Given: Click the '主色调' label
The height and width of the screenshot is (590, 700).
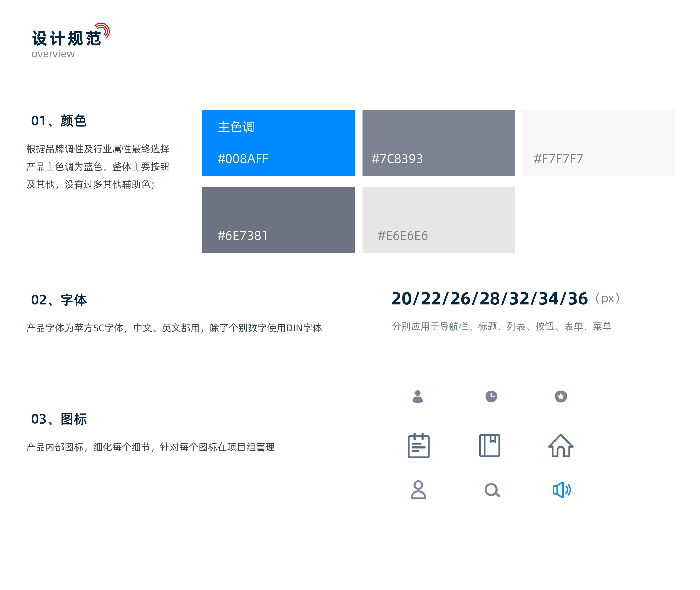Looking at the screenshot, I should coord(236,127).
